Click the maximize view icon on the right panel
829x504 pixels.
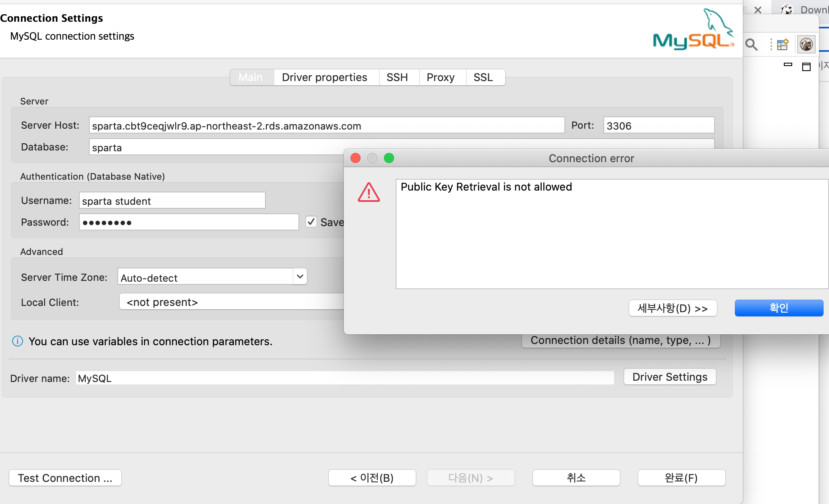pyautogui.click(x=806, y=67)
